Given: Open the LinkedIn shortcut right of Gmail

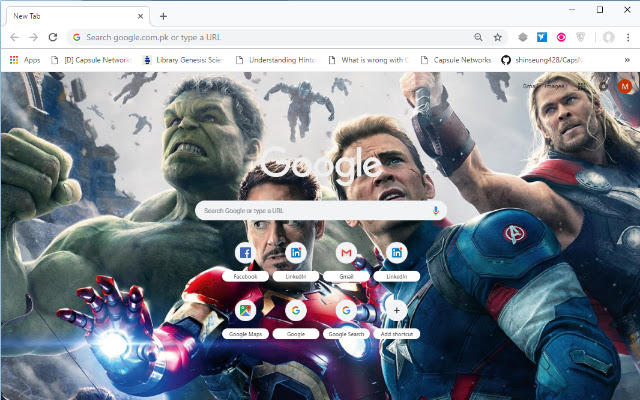Looking at the screenshot, I should 397,262.
